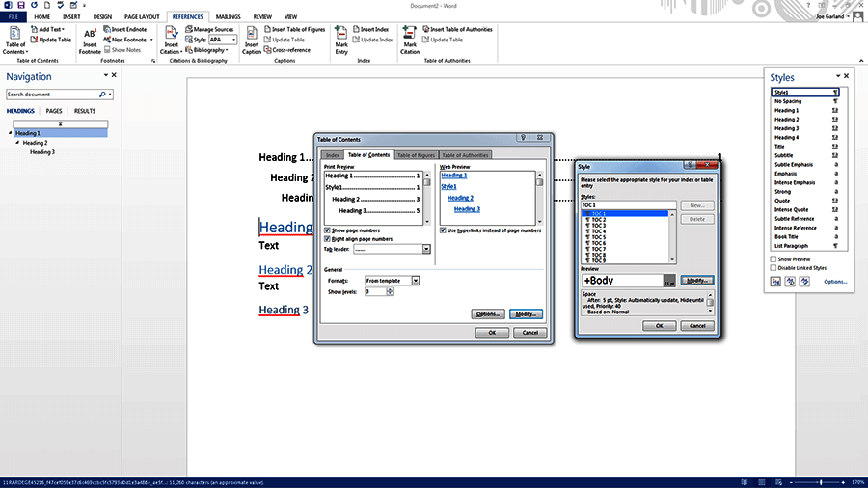The image size is (868, 488).
Task: Open Navigation pane options dropdown arrow
Action: click(x=106, y=75)
